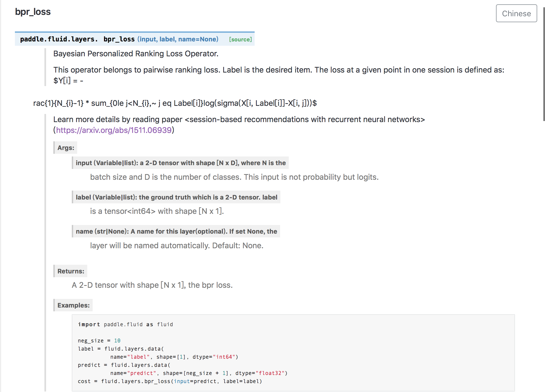
Task: Click the Bayesian Personalized Ranking Loss Operator sentence
Action: (x=136, y=54)
